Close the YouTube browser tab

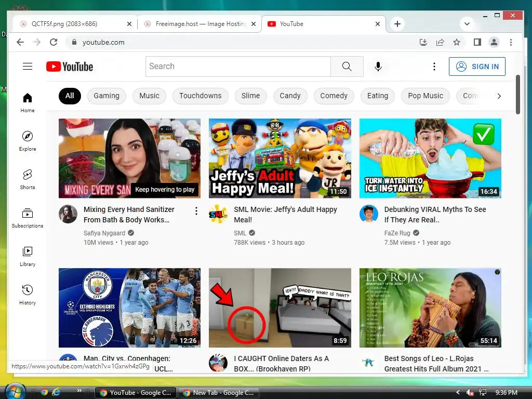(x=378, y=24)
